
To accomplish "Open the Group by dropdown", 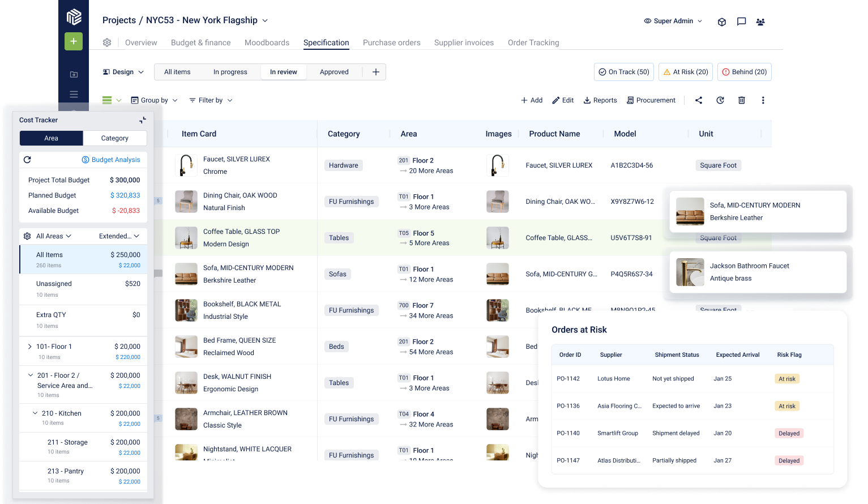I will pos(154,100).
